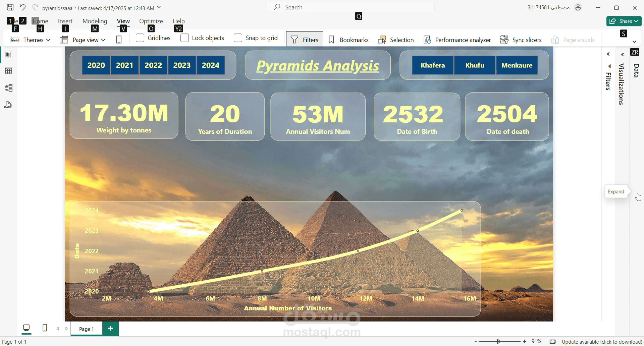The width and height of the screenshot is (644, 346).
Task: Open the Performance analyzer pane
Action: point(457,40)
